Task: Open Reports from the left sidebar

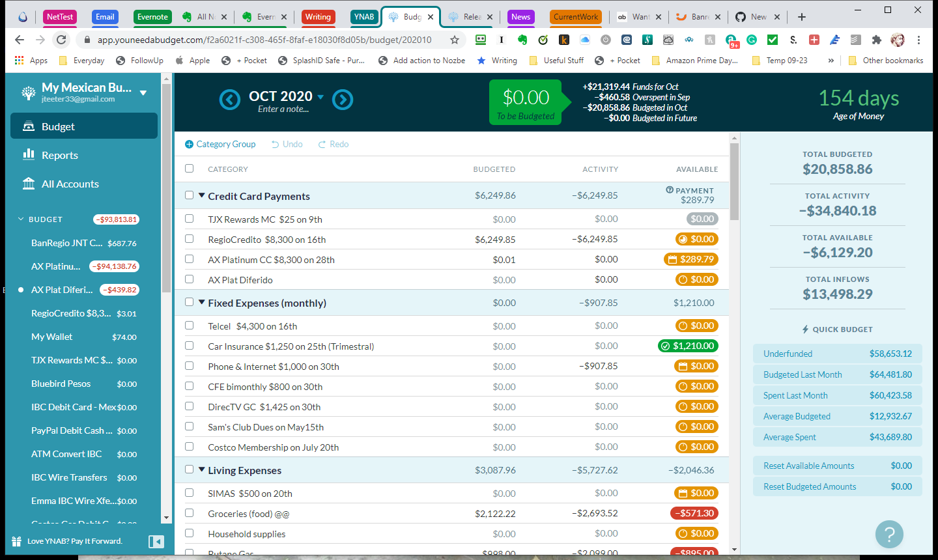Action: [x=57, y=155]
